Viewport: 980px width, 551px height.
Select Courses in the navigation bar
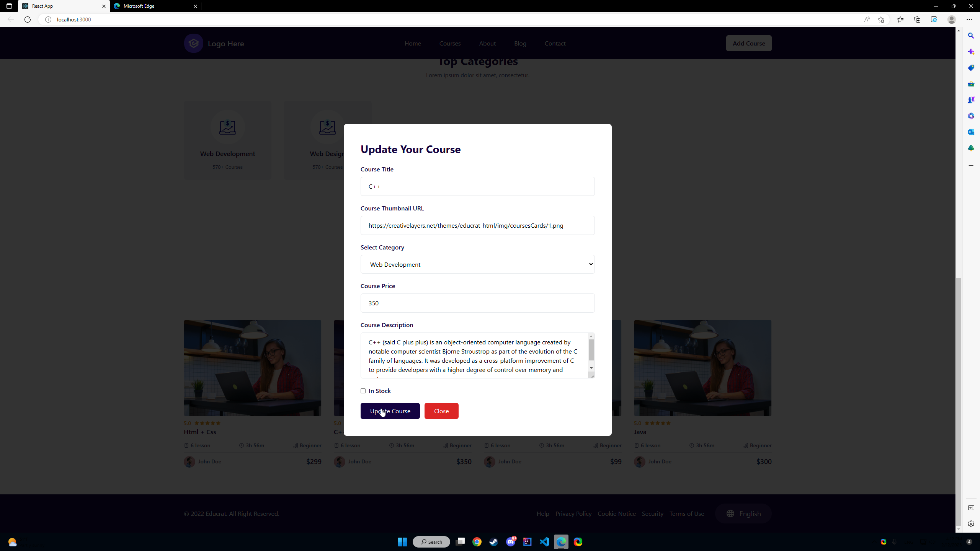click(450, 43)
